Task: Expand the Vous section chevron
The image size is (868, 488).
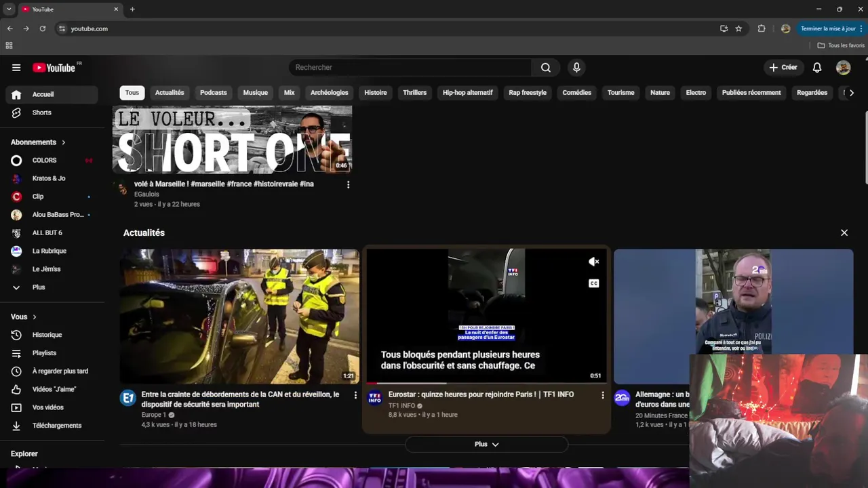Action: coord(35,317)
